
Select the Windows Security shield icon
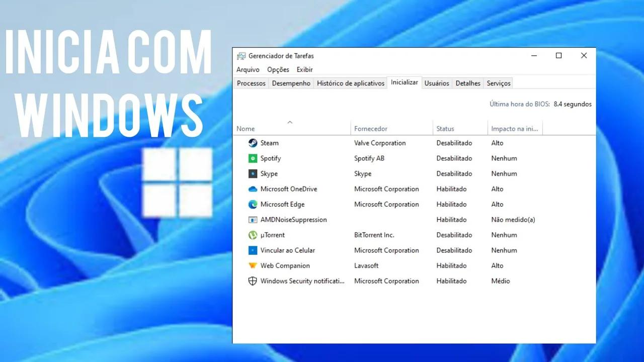253,281
